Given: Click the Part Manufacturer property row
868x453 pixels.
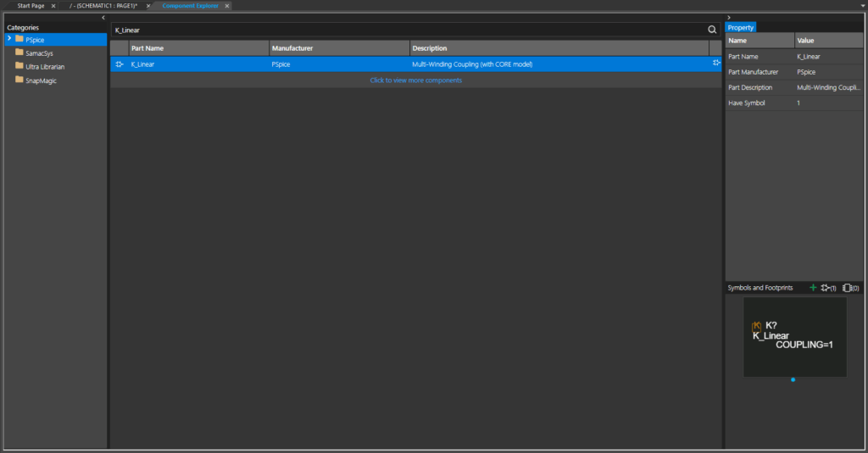Looking at the screenshot, I should click(x=793, y=72).
